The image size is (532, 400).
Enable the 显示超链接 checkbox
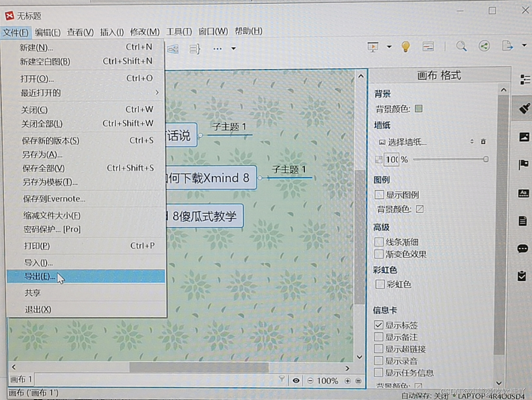[378, 349]
